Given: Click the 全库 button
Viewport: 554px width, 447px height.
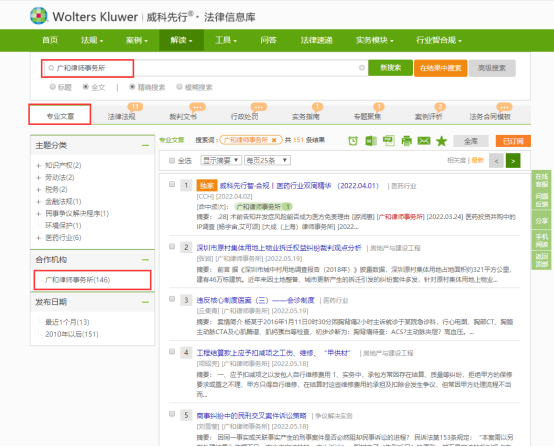Looking at the screenshot, I should pyautogui.click(x=471, y=141).
